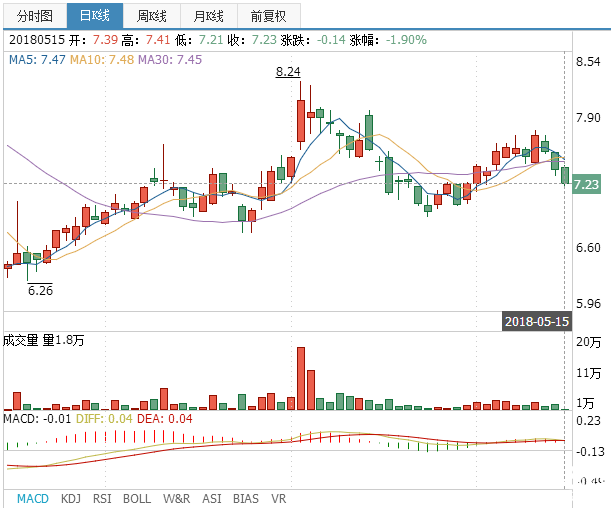This screenshot has height=508, width=611.
Task: Click the MA30: 7.45 legend
Action: [170, 60]
